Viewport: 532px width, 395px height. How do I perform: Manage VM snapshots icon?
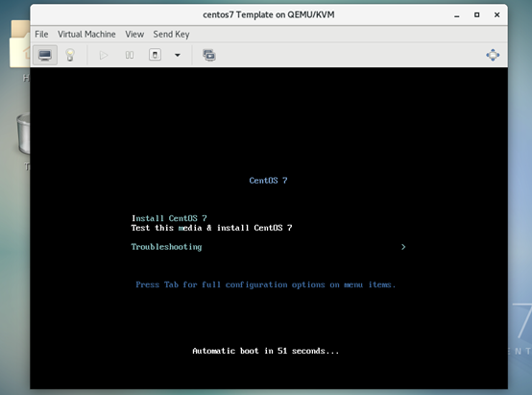[x=209, y=55]
